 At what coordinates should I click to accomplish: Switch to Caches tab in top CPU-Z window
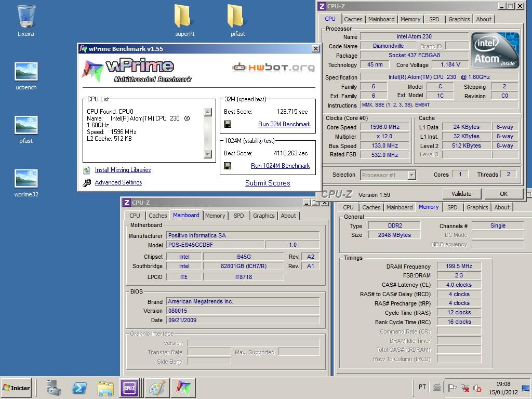click(353, 19)
